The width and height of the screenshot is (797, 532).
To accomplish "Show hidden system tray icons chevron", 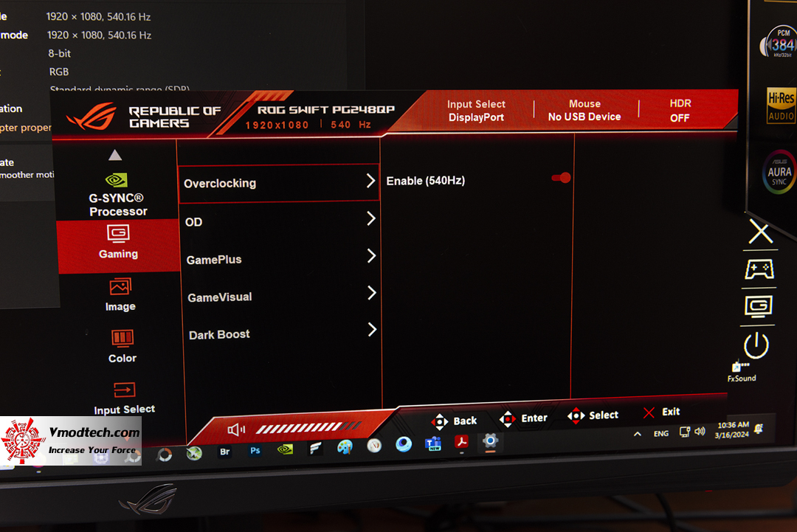I will point(638,434).
